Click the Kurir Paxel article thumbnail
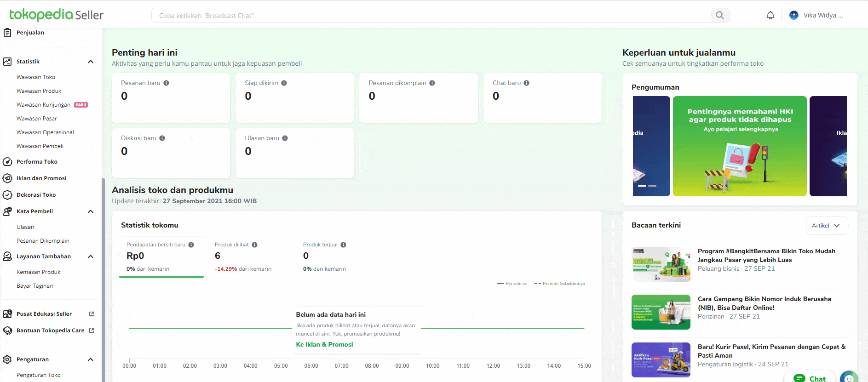This screenshot has height=382, width=868. pyautogui.click(x=661, y=360)
